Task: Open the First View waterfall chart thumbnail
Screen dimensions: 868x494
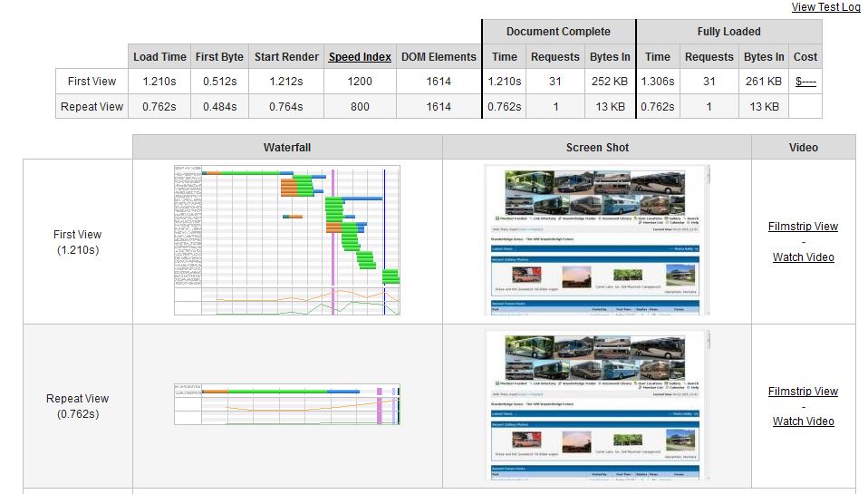Action: click(x=287, y=240)
